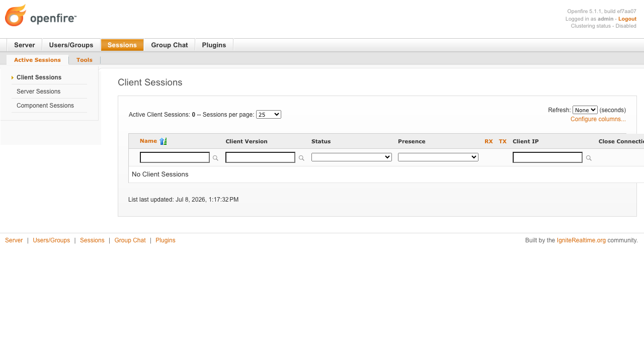Viewport: 644px width, 362px height.
Task: Click the Configure columns link
Action: click(598, 119)
